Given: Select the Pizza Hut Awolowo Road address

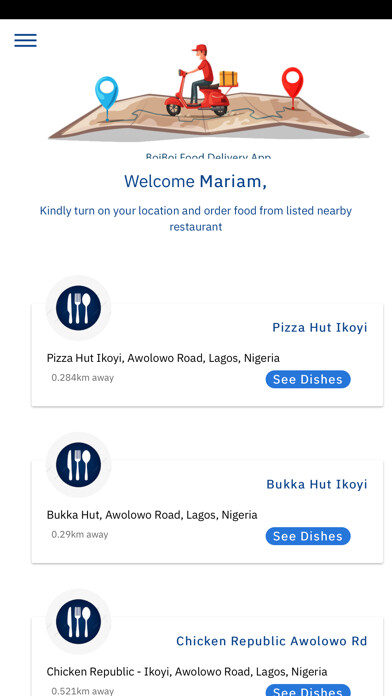Looking at the screenshot, I should (163, 358).
